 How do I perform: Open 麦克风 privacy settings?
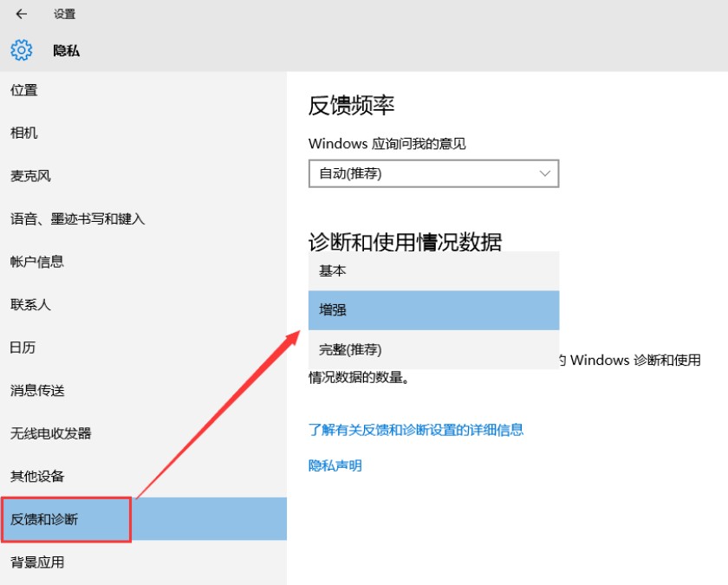click(29, 176)
